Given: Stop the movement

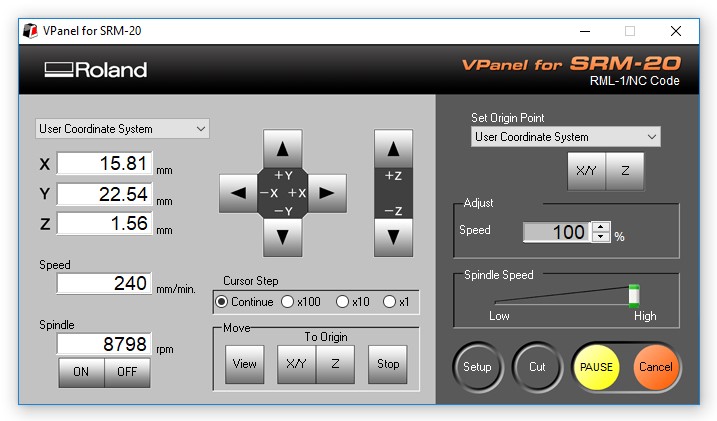Looking at the screenshot, I should tap(388, 364).
